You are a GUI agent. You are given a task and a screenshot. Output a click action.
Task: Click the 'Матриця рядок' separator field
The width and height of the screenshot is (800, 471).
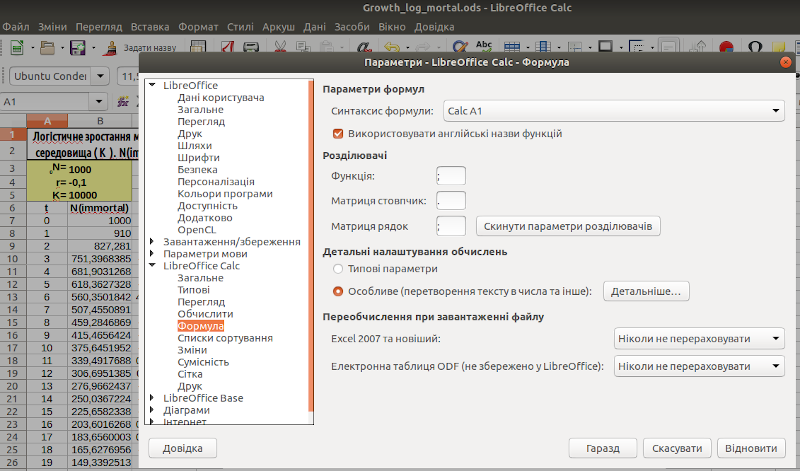pos(451,226)
